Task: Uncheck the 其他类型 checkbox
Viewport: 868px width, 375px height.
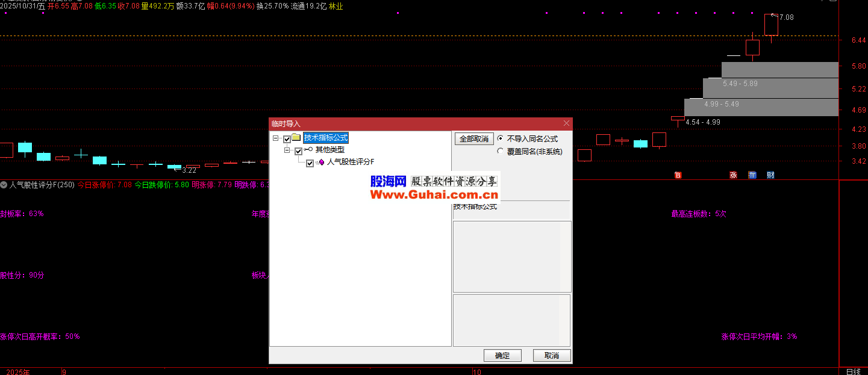Action: [298, 150]
